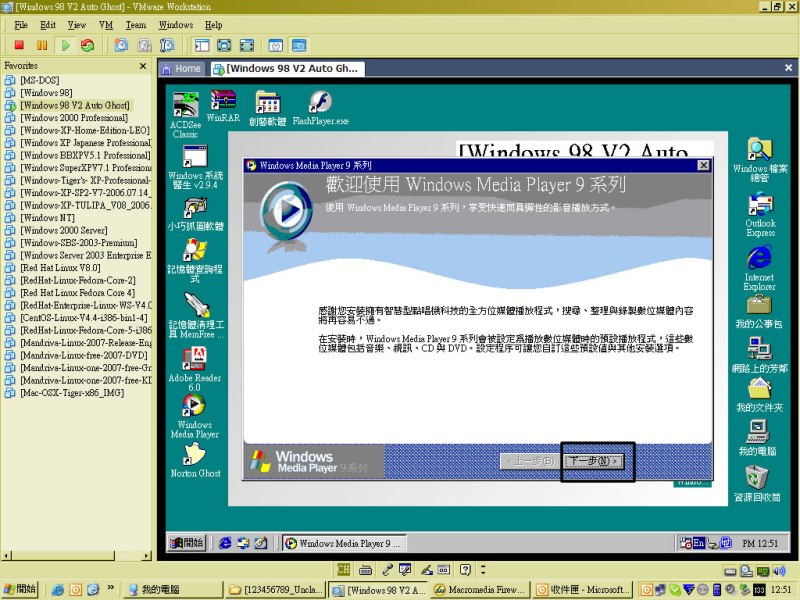Click the Manage Snapshots toolbar icon
Screen dimensions: 800x600
(x=167, y=45)
